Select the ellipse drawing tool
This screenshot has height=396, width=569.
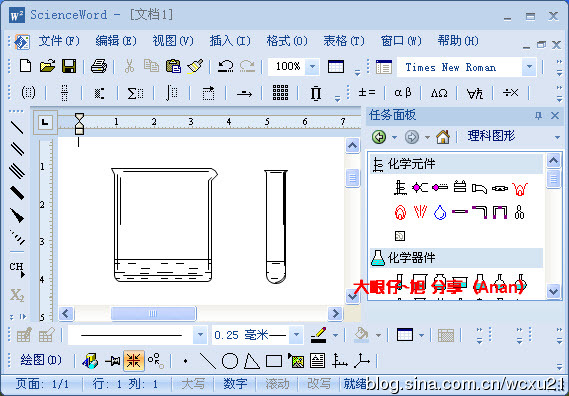tap(230, 361)
